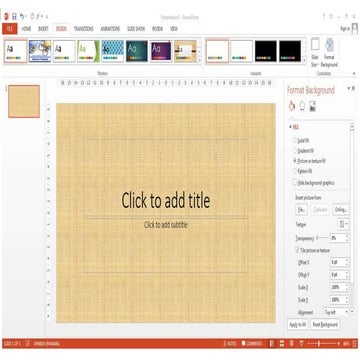360x360 pixels.
Task: Toggle Tile picture as texture checkbox
Action: click(x=297, y=250)
